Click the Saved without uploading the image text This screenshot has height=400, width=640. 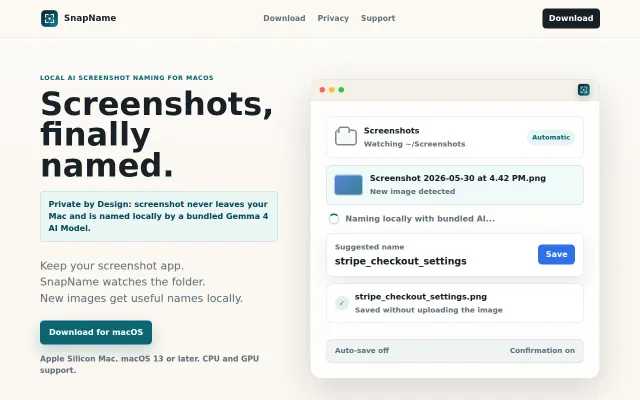point(429,310)
